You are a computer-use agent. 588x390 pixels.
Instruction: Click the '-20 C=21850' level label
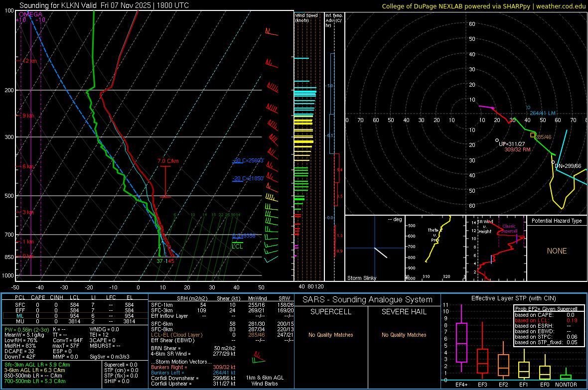(248, 178)
